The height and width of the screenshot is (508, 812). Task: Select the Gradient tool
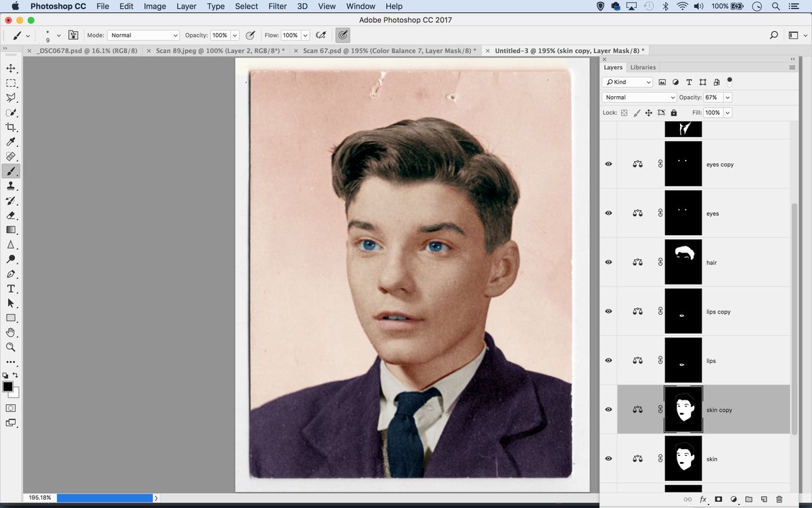click(11, 230)
